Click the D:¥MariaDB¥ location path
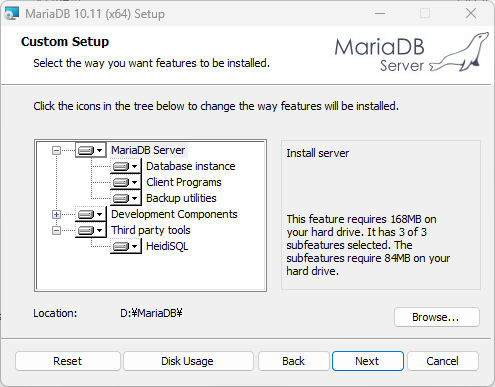The height and width of the screenshot is (387, 495). tap(151, 313)
